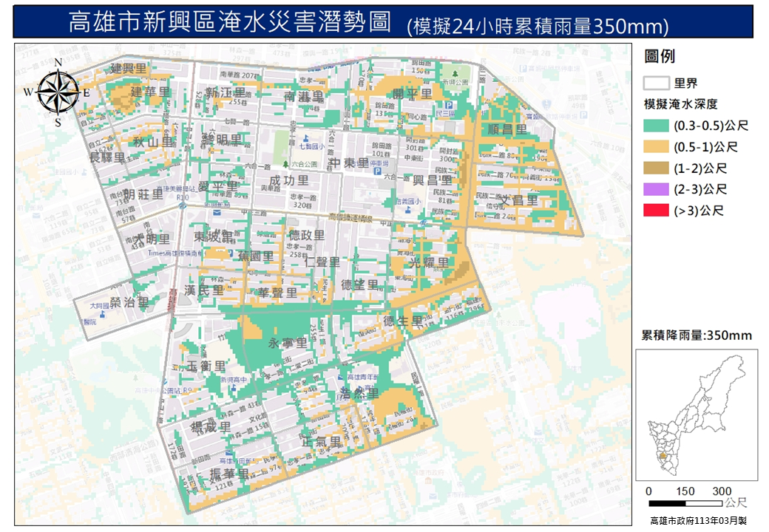Click the 振成里 district label
The width and height of the screenshot is (769, 532).
point(211,426)
